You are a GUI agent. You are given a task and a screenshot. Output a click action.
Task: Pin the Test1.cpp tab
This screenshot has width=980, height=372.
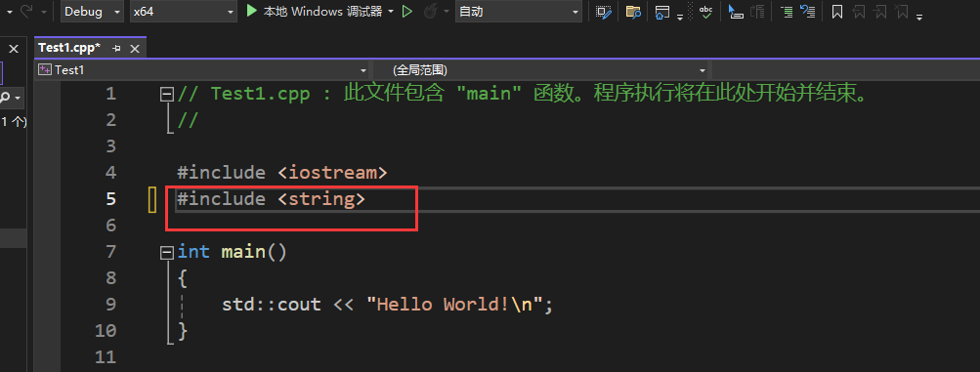116,48
